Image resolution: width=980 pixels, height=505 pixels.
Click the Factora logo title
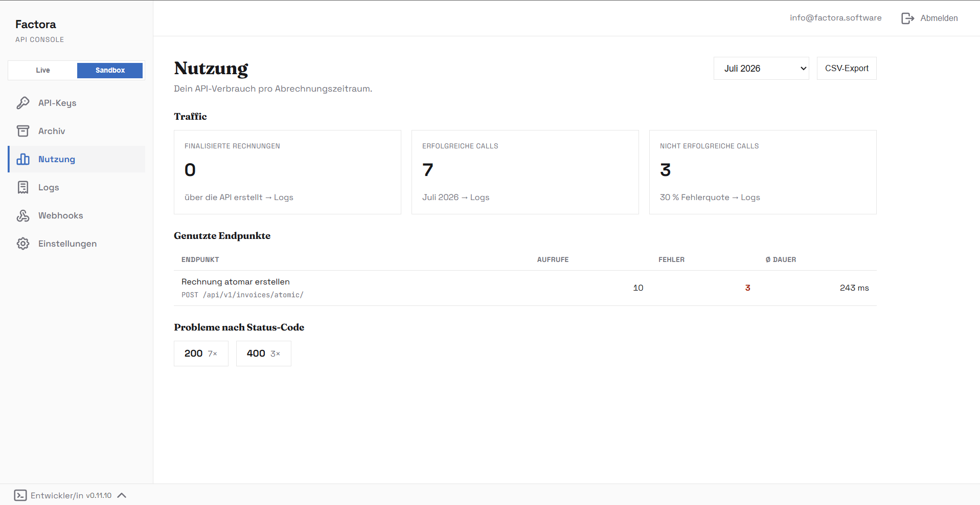(x=36, y=25)
